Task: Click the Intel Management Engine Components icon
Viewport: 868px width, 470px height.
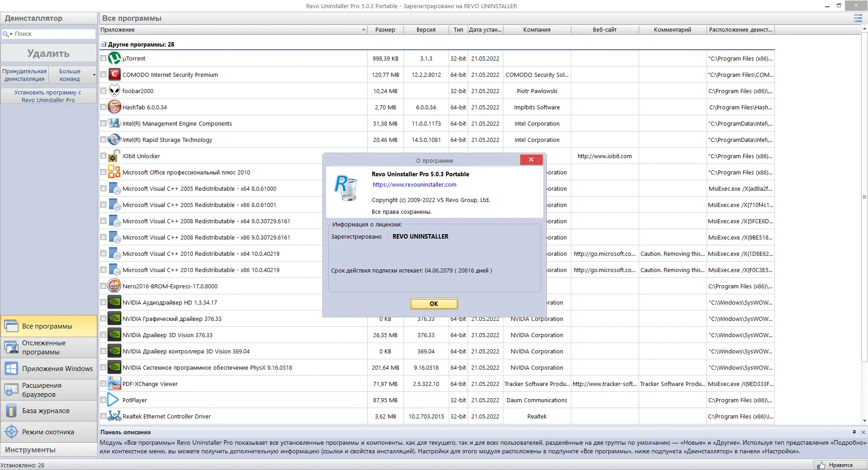Action: click(x=114, y=123)
